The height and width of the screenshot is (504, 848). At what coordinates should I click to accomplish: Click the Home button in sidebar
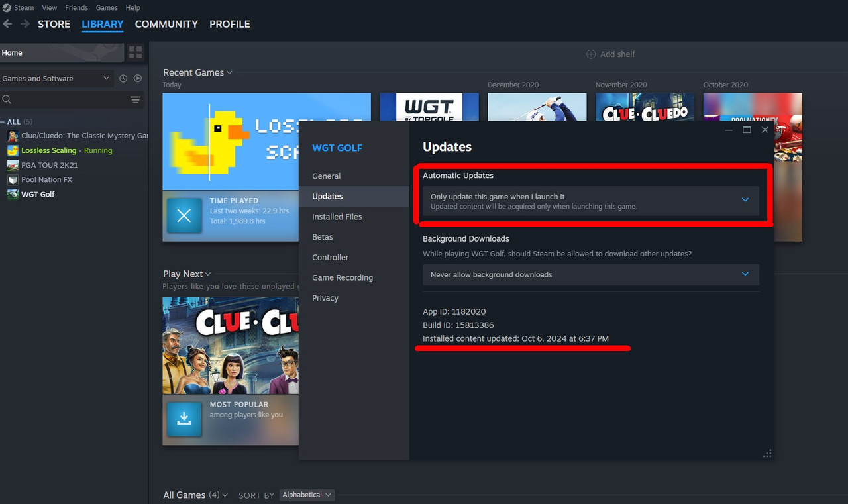(x=62, y=53)
